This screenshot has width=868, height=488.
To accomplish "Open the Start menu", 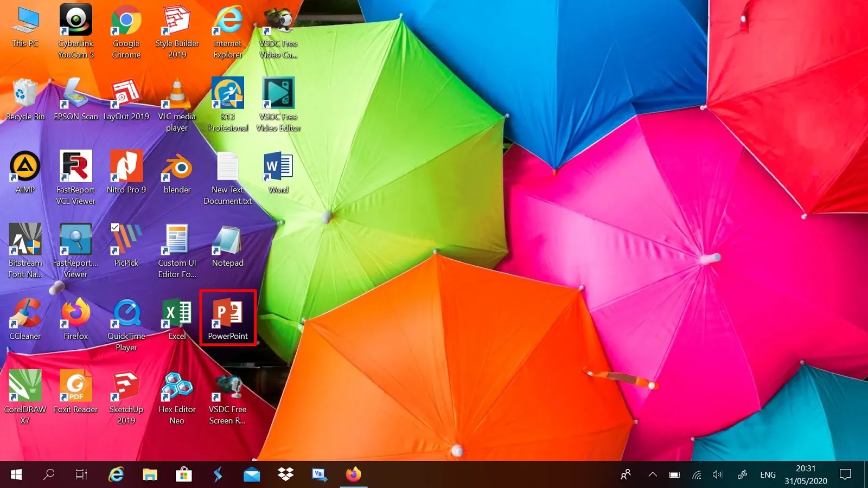I will click(15, 474).
